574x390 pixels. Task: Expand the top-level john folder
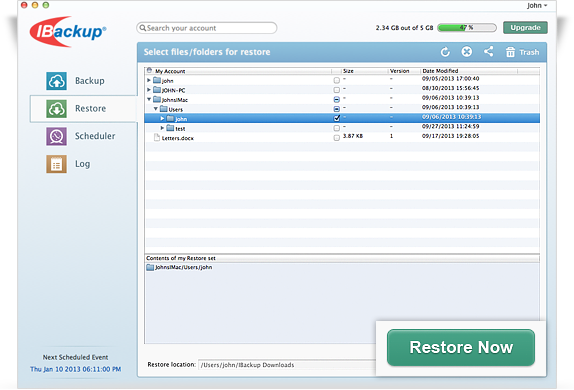pos(149,80)
